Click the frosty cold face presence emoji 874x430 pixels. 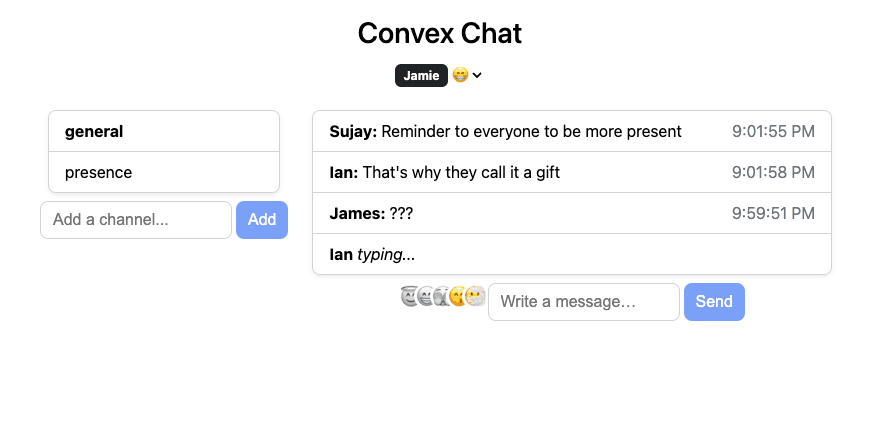click(475, 296)
